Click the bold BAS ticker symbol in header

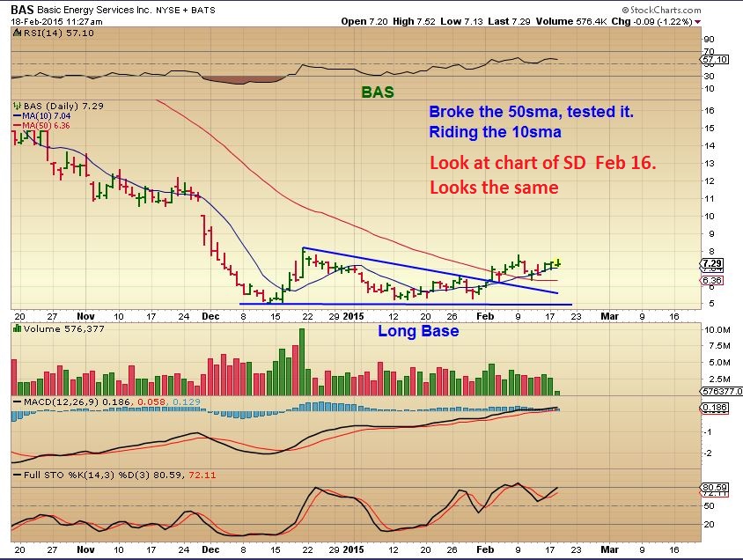22,10
